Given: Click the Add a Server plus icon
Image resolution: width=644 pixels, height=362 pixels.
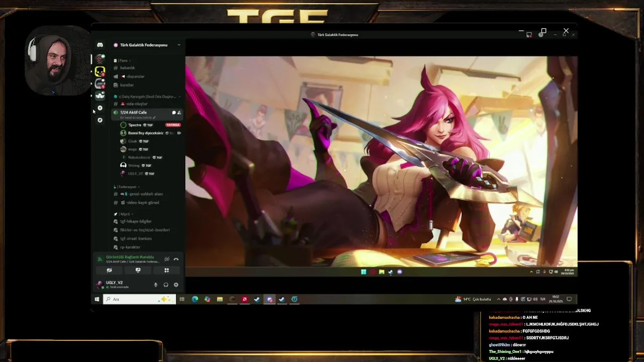Looking at the screenshot, I should coord(100,108).
